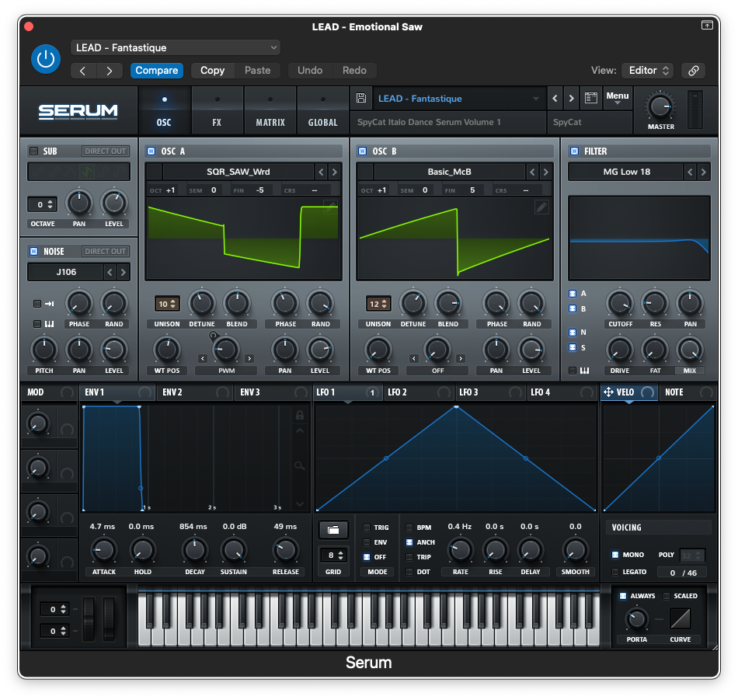This screenshot has width=738, height=700.
Task: Uncheck filter routing for oscillator A
Action: click(x=573, y=294)
